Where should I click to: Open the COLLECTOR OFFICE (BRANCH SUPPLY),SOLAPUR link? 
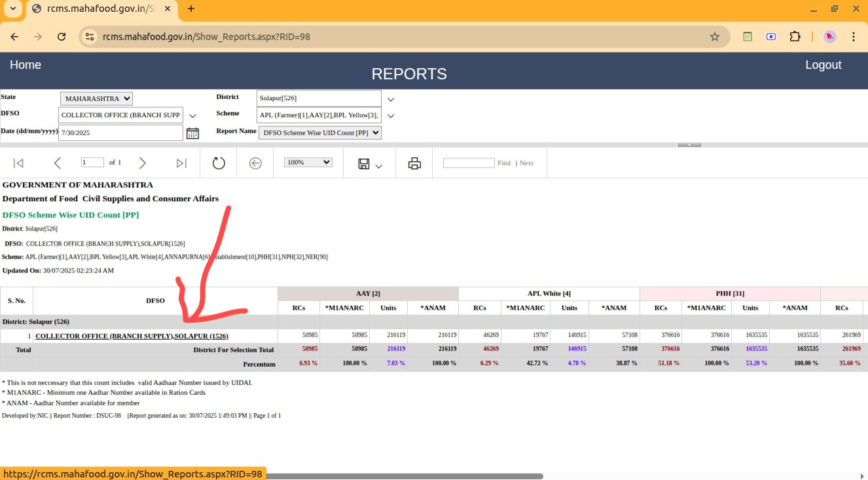(132, 336)
